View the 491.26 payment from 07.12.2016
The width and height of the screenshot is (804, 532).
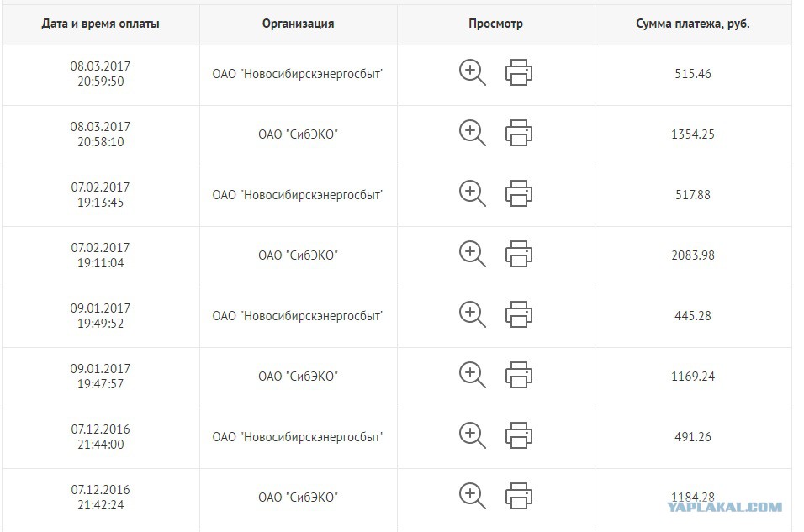(x=473, y=435)
